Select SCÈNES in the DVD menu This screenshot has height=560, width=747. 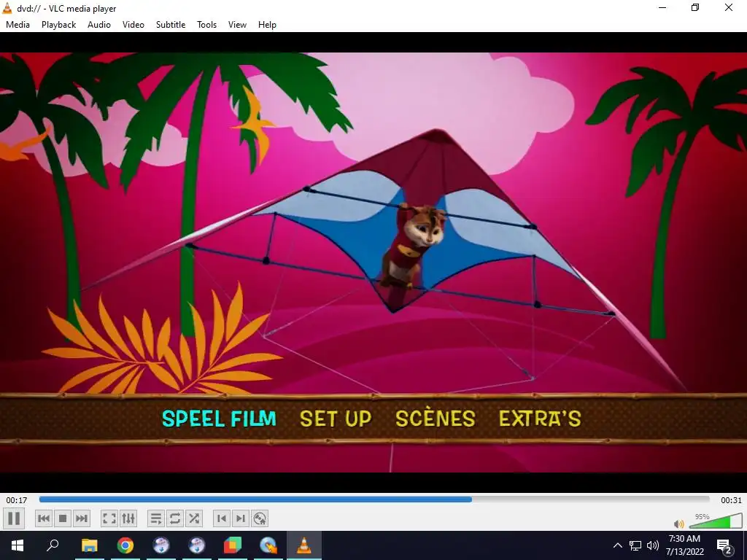point(436,418)
